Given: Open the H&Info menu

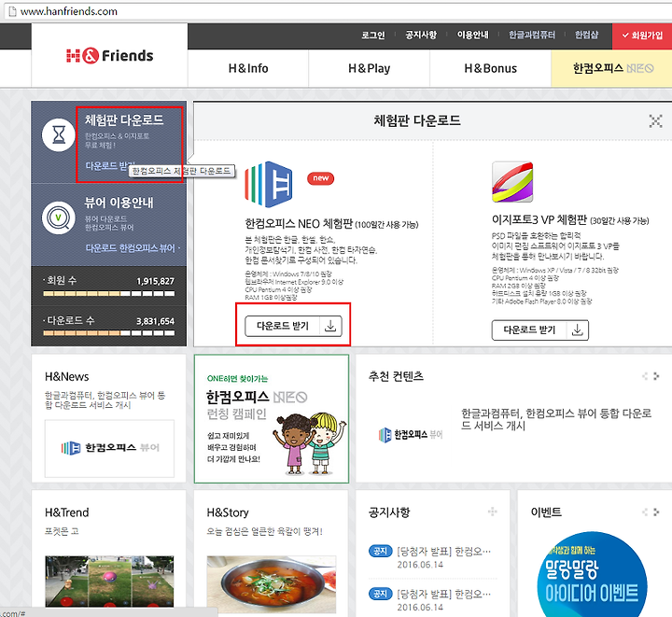Looking at the screenshot, I should [x=248, y=68].
